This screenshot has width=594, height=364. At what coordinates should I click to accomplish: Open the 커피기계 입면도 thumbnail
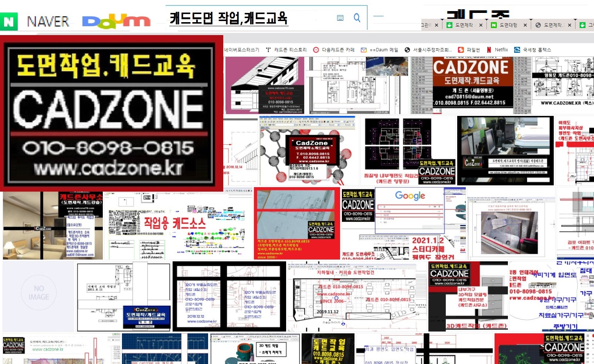click(x=551, y=296)
